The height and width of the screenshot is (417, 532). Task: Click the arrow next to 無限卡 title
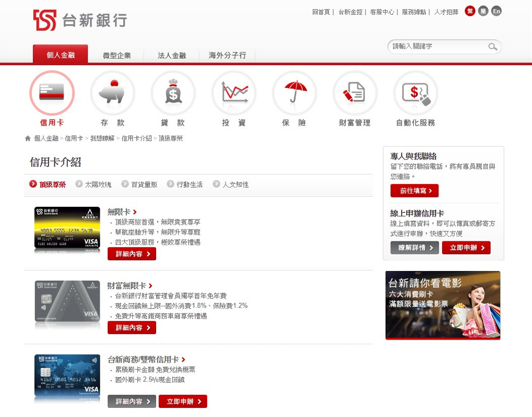click(x=135, y=212)
